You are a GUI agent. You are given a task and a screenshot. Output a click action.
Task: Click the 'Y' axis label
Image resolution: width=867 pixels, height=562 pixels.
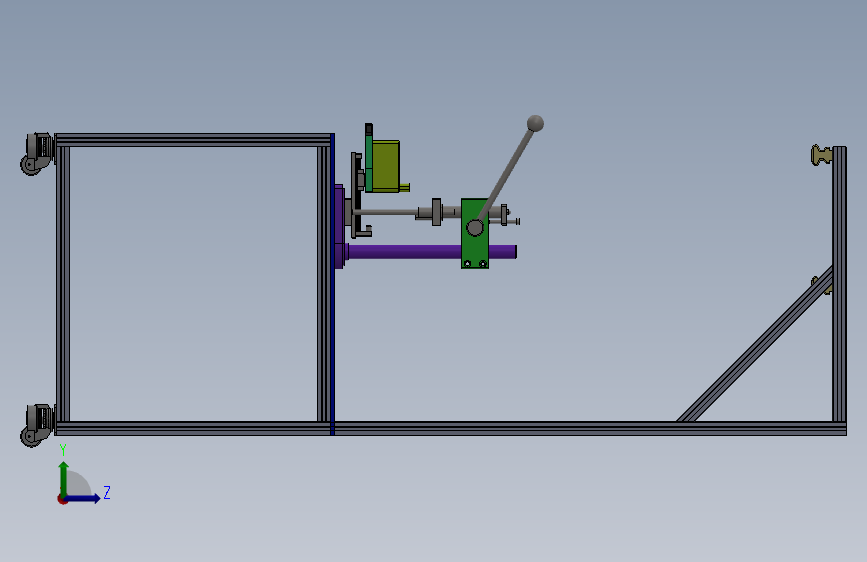click(x=63, y=450)
